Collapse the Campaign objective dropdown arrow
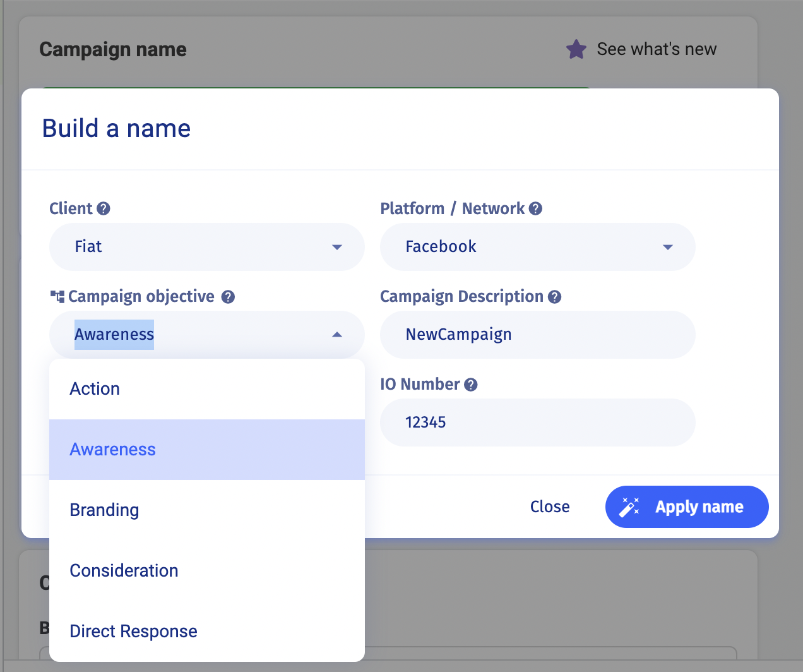This screenshot has width=803, height=672. pos(337,335)
